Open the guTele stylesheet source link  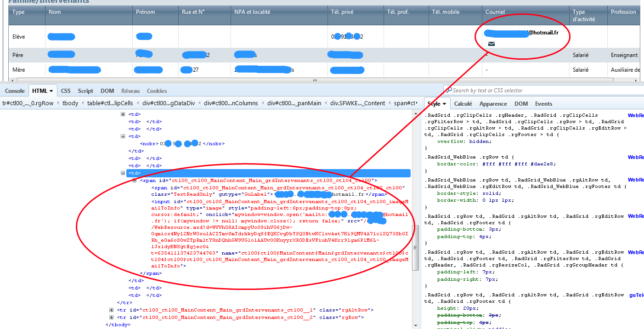coord(637,295)
